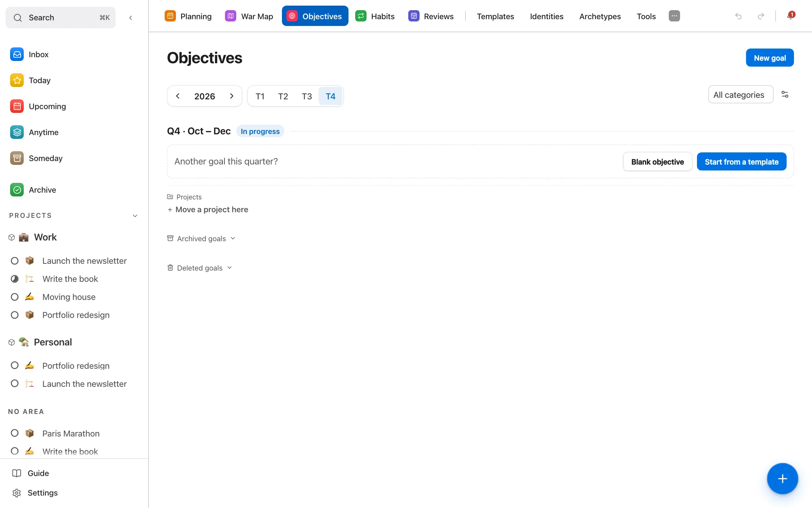Click the undo arrow icon

click(738, 16)
